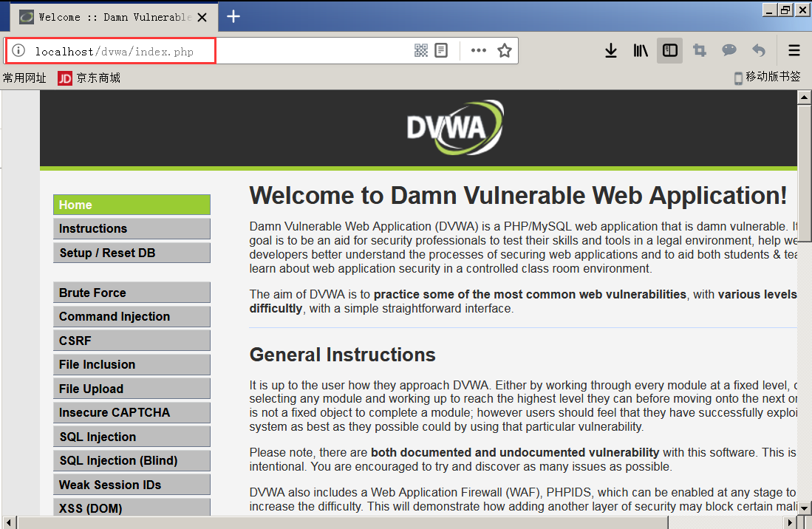Image resolution: width=812 pixels, height=529 pixels.
Task: Open the CSRF module
Action: tap(132, 341)
